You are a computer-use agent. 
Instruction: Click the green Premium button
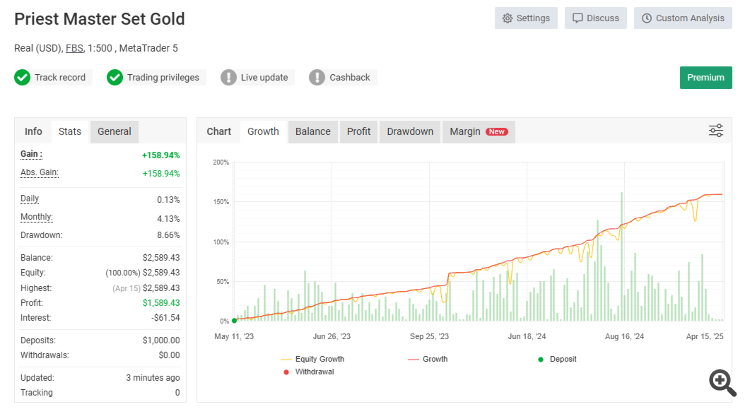[706, 77]
